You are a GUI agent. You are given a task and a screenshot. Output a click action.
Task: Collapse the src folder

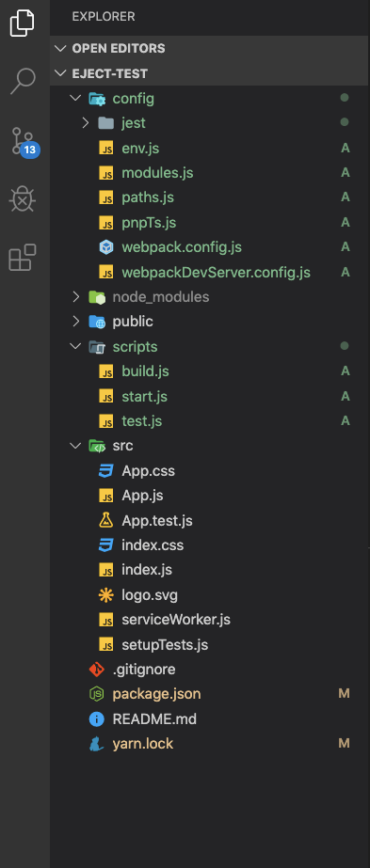coord(75,446)
